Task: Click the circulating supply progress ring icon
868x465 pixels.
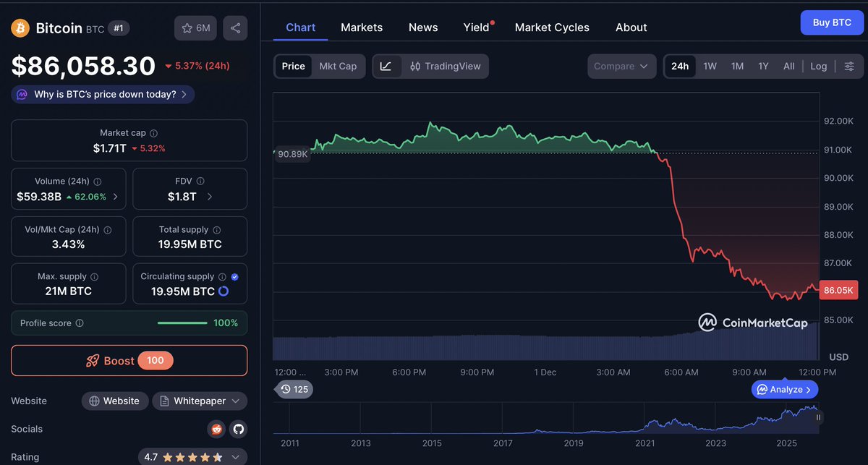Action: click(x=224, y=291)
